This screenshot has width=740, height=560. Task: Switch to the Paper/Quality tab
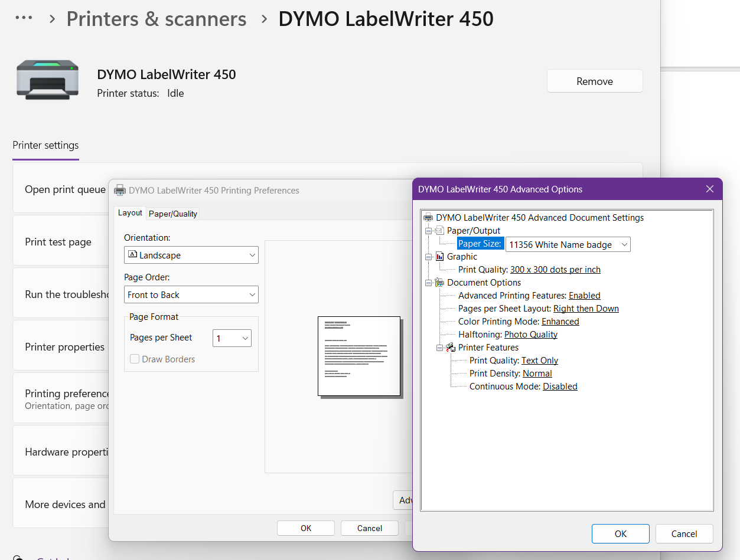[x=173, y=214]
